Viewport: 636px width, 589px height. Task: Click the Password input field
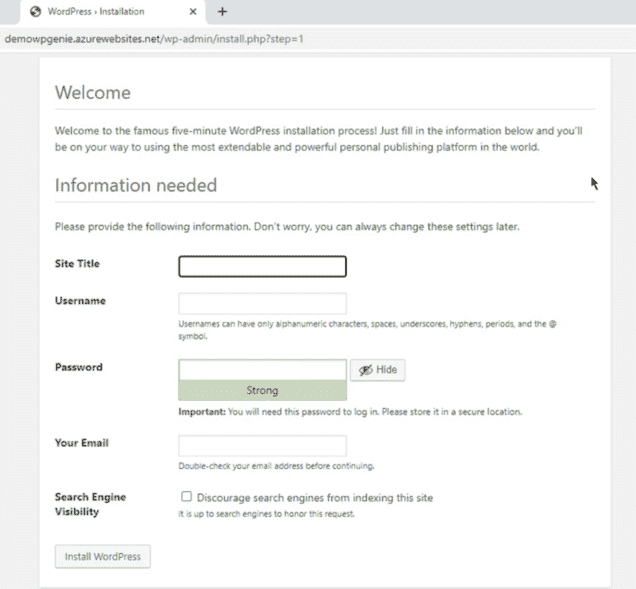[262, 370]
